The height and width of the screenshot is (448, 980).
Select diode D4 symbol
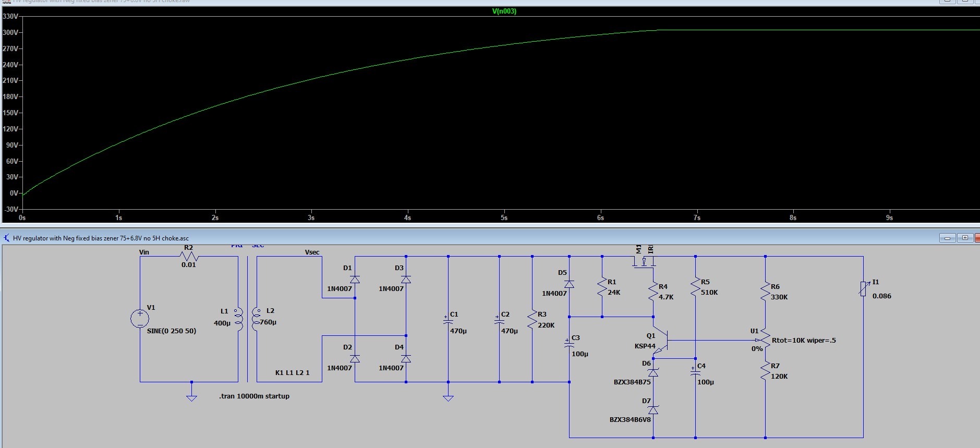(406, 359)
